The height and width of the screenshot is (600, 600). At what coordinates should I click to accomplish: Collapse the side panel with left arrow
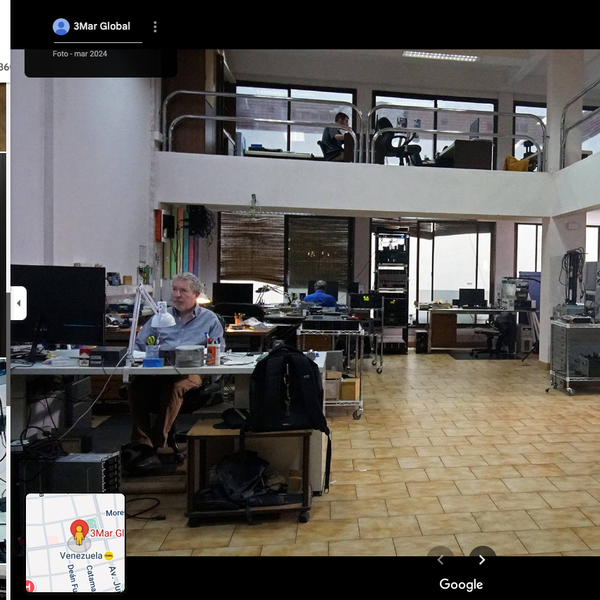tap(18, 303)
